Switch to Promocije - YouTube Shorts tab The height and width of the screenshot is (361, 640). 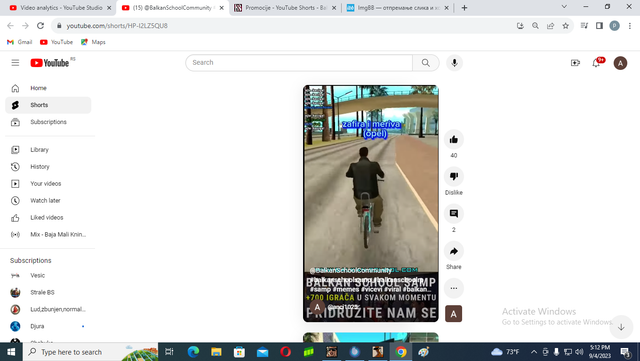point(286,8)
